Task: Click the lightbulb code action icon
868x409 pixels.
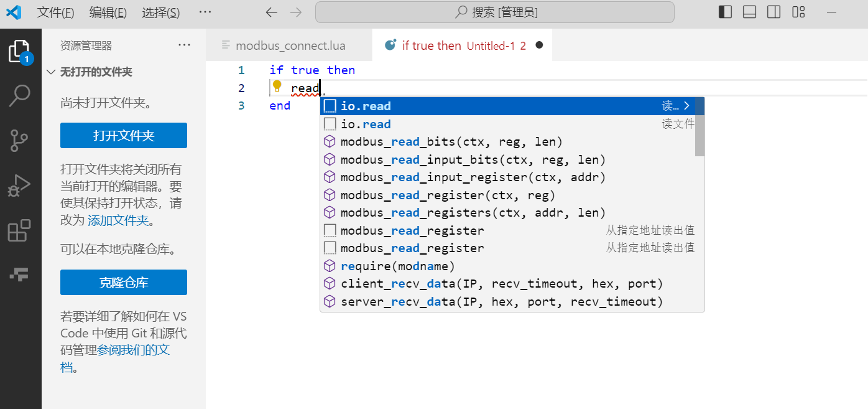Action: 277,88
